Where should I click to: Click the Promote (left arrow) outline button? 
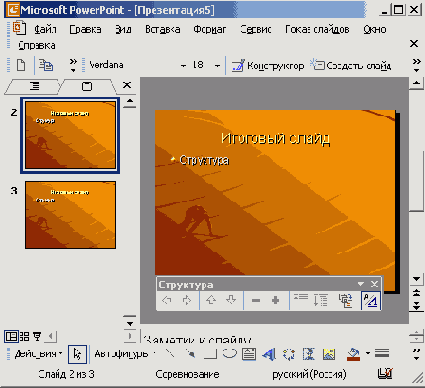point(167,301)
